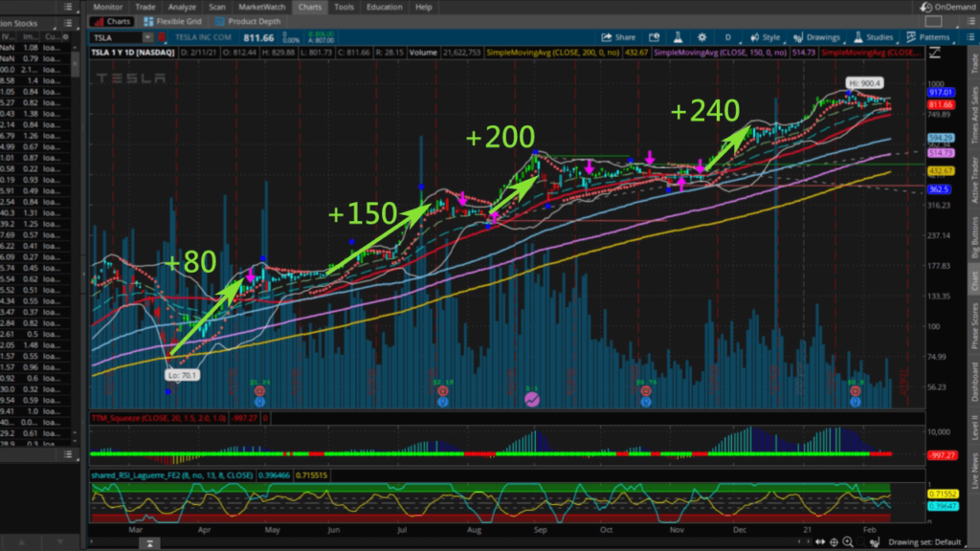Open the Education tab
Image resolution: width=980 pixels, height=551 pixels.
(x=385, y=7)
